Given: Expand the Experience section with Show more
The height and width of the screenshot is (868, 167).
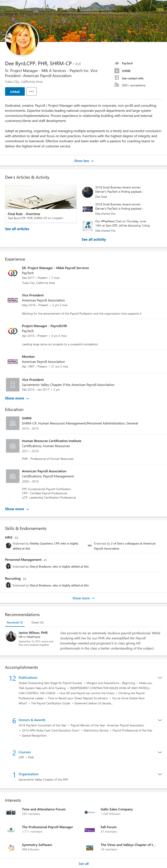Looking at the screenshot, I should click(17, 398).
